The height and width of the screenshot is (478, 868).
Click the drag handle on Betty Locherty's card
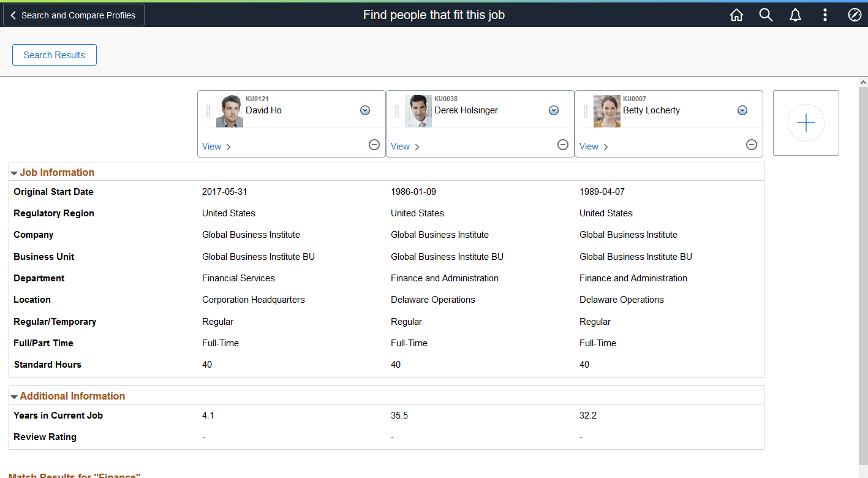pyautogui.click(x=585, y=110)
